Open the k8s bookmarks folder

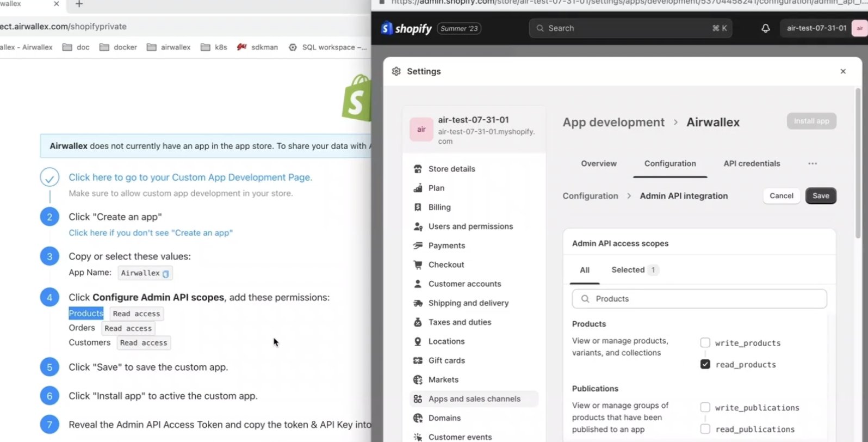[214, 47]
